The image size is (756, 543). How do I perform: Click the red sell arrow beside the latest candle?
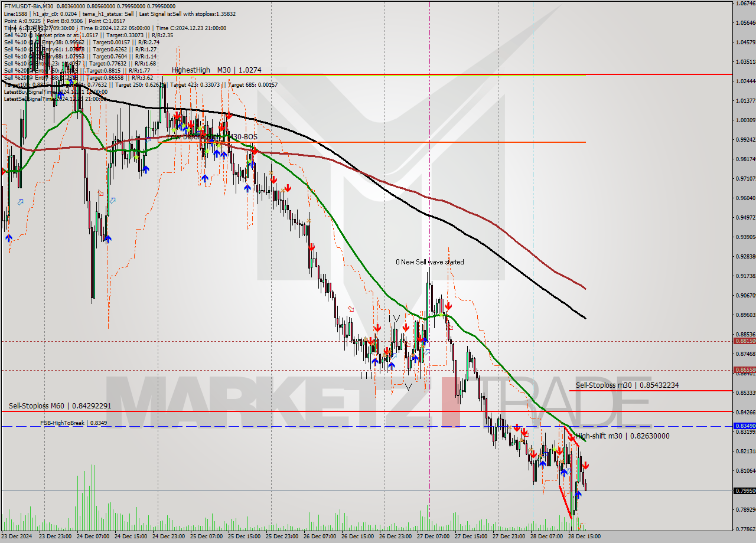coord(585,465)
